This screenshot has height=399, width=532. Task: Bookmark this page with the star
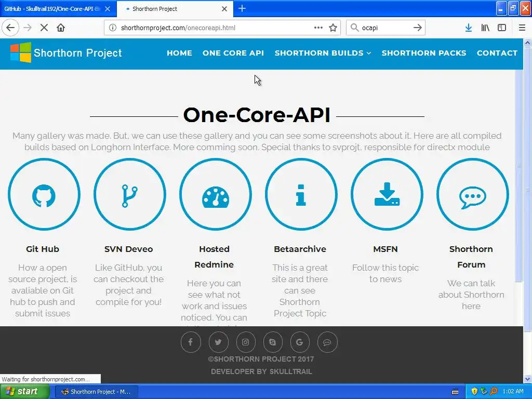click(333, 28)
